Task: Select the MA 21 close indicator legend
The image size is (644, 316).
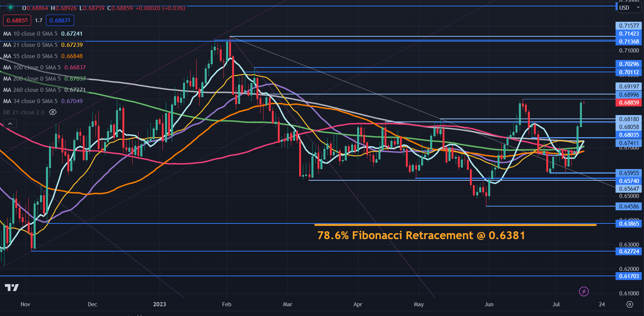Action: 43,45
